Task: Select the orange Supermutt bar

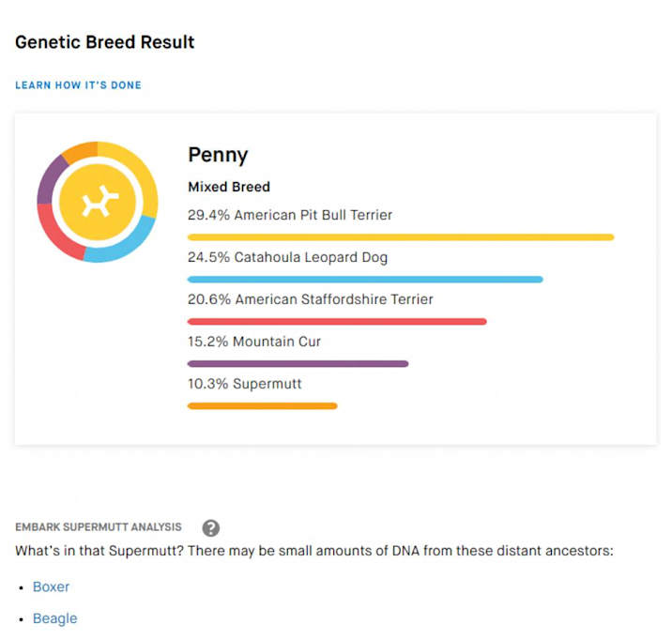Action: [x=262, y=406]
